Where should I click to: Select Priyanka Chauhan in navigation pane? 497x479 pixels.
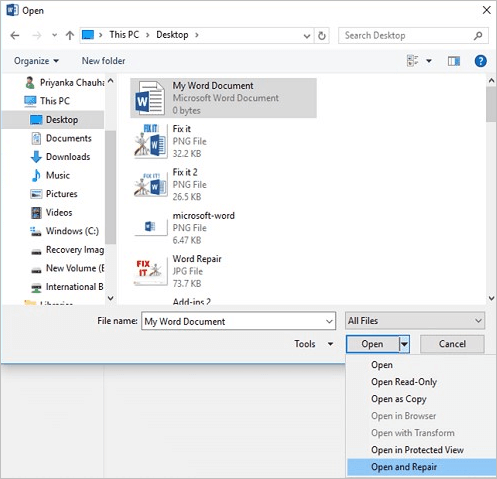click(x=65, y=82)
